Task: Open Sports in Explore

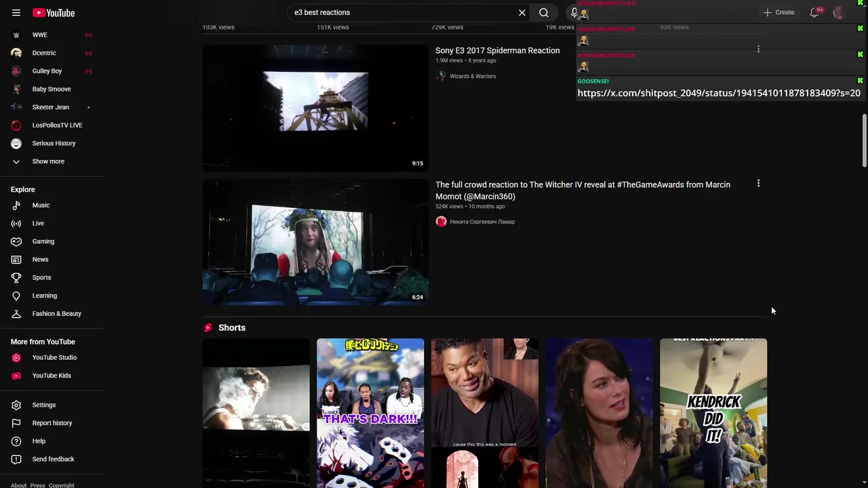Action: coord(52,277)
